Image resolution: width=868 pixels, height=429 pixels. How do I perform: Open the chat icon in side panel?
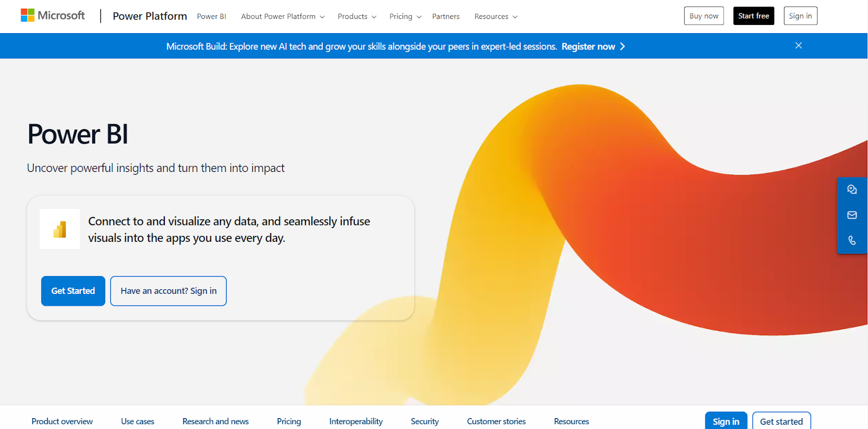pos(852,189)
